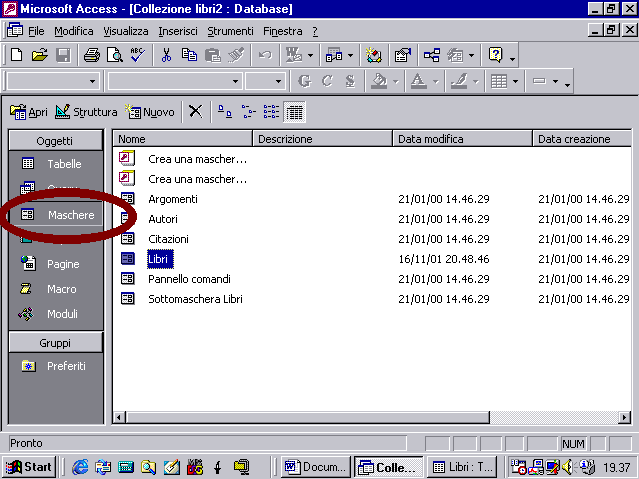Switch to Word Docum... taskbar button
639x479 pixels.
click(x=316, y=467)
